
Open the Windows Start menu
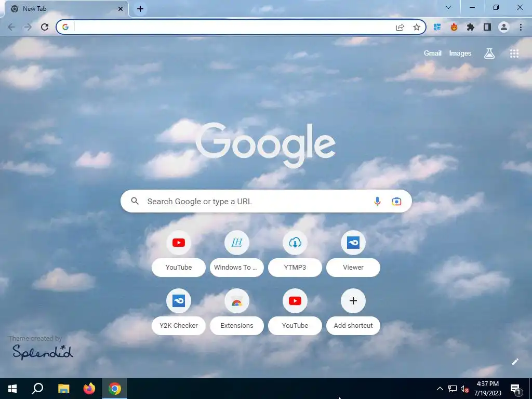pyautogui.click(x=12, y=389)
